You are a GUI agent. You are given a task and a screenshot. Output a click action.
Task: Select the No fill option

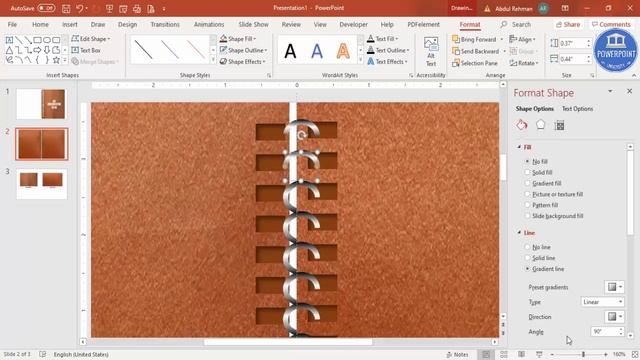[x=537, y=162]
